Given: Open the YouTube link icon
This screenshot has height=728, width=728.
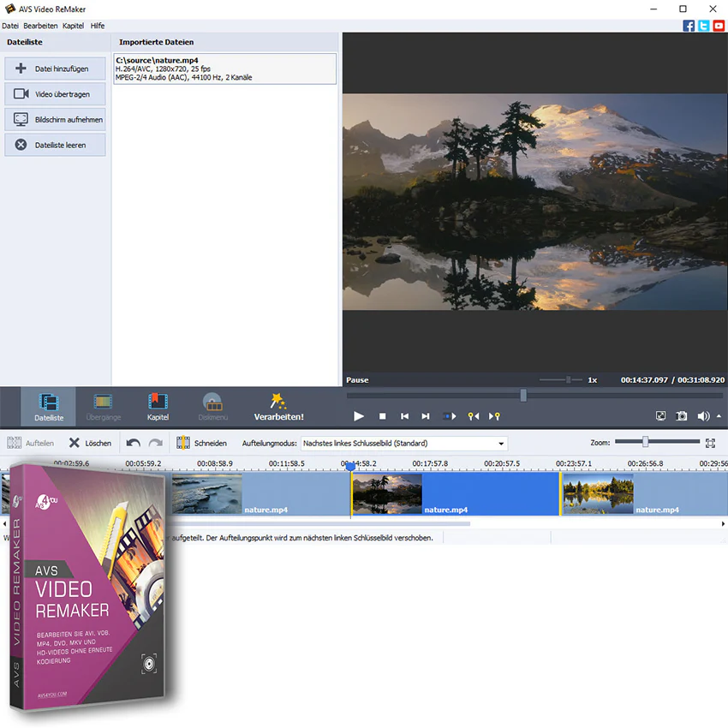Looking at the screenshot, I should pos(719,26).
